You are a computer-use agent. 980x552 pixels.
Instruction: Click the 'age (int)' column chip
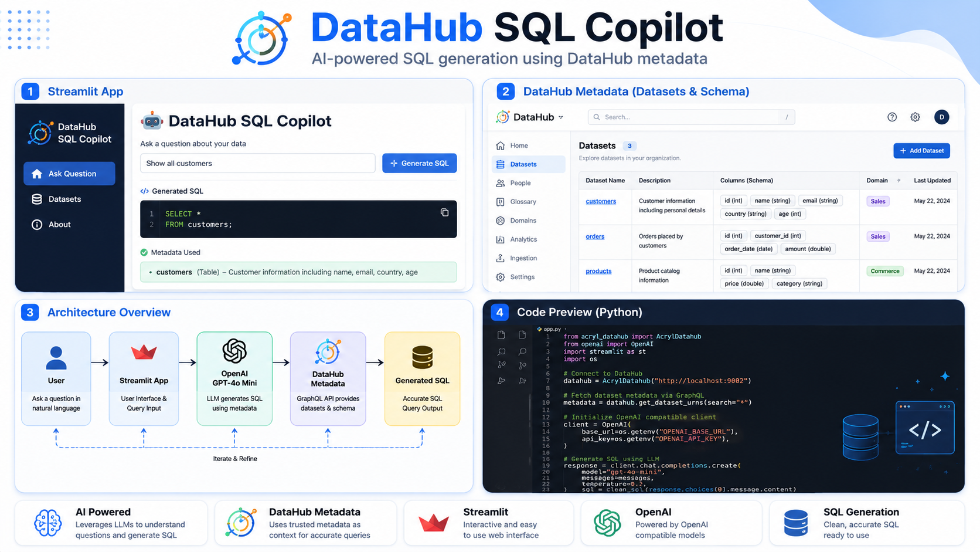click(x=790, y=214)
